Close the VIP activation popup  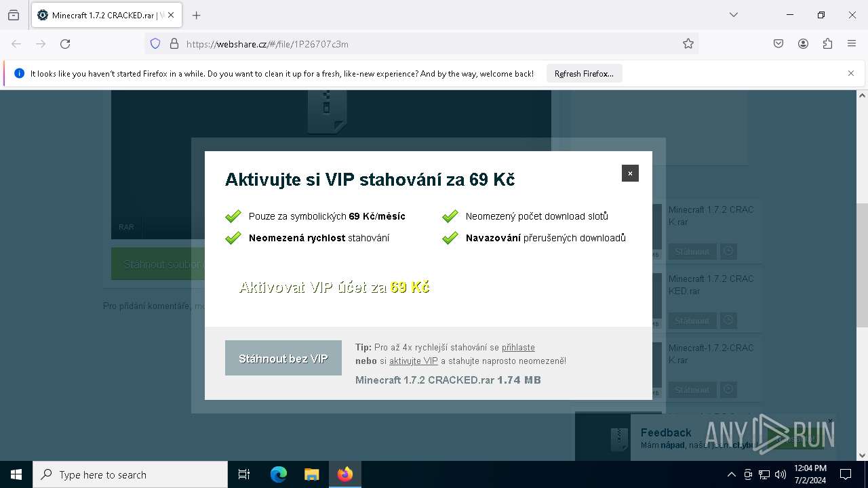coord(630,174)
